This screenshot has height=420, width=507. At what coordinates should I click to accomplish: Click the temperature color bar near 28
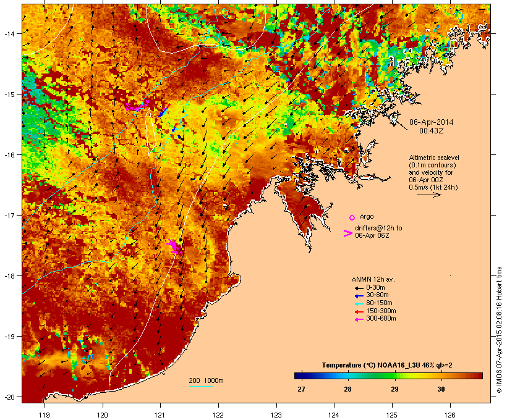point(347,376)
